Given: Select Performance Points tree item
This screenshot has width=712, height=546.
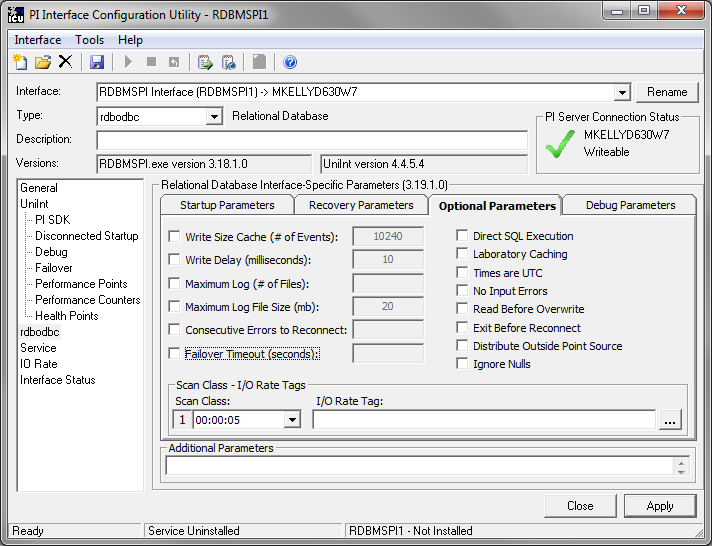Looking at the screenshot, I should [x=81, y=284].
